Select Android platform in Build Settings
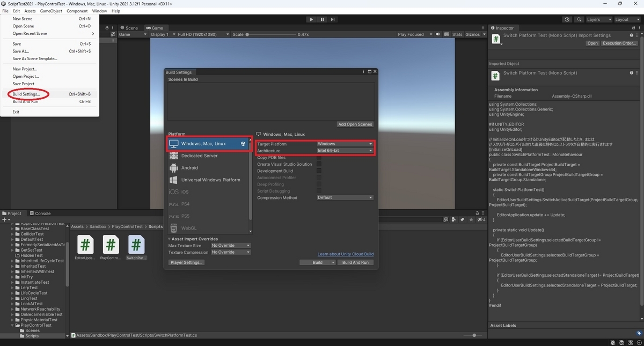Image resolution: width=644 pixels, height=346 pixels. 207,168
